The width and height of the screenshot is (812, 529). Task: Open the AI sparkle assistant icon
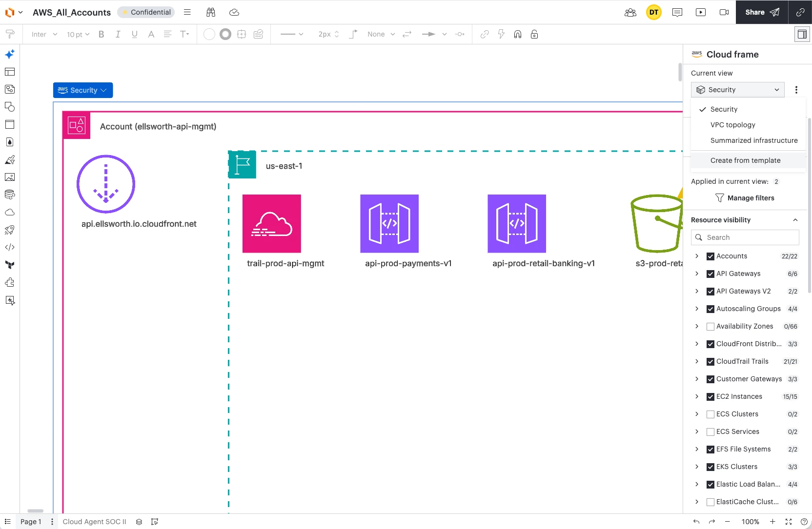point(10,54)
